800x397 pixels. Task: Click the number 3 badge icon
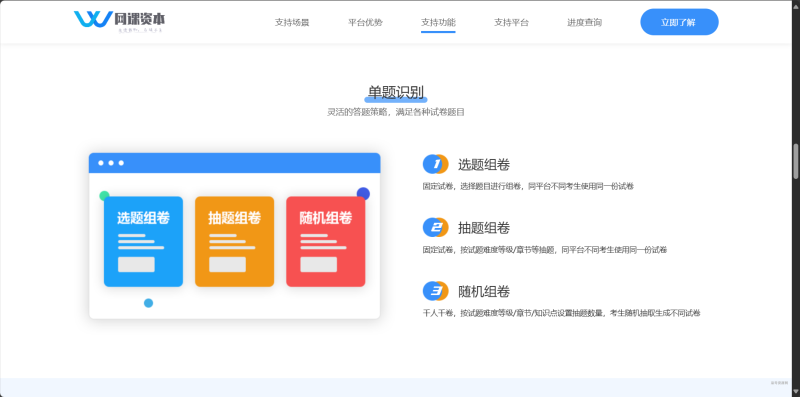click(435, 291)
